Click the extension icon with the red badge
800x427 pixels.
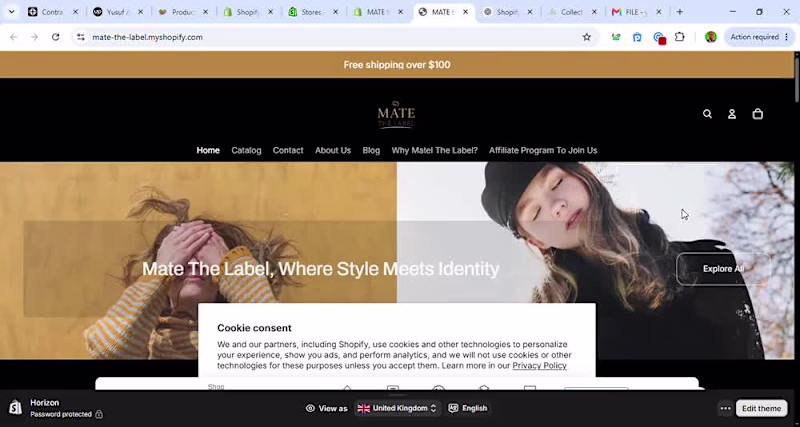[x=659, y=37]
